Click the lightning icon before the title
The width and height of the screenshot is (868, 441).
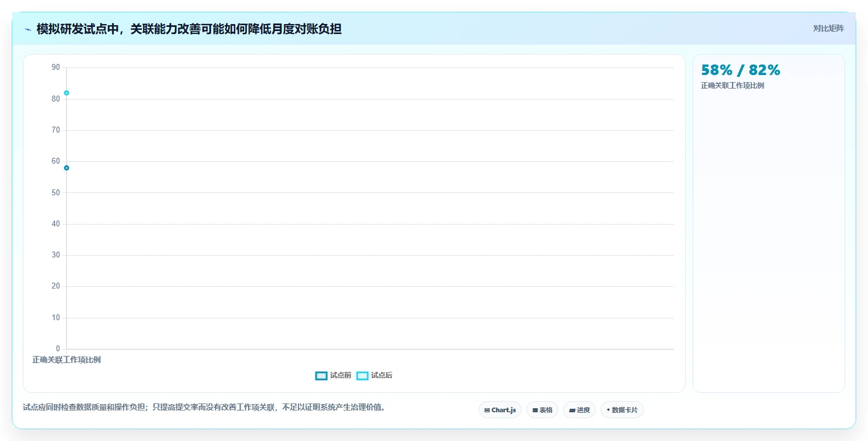[x=28, y=29]
